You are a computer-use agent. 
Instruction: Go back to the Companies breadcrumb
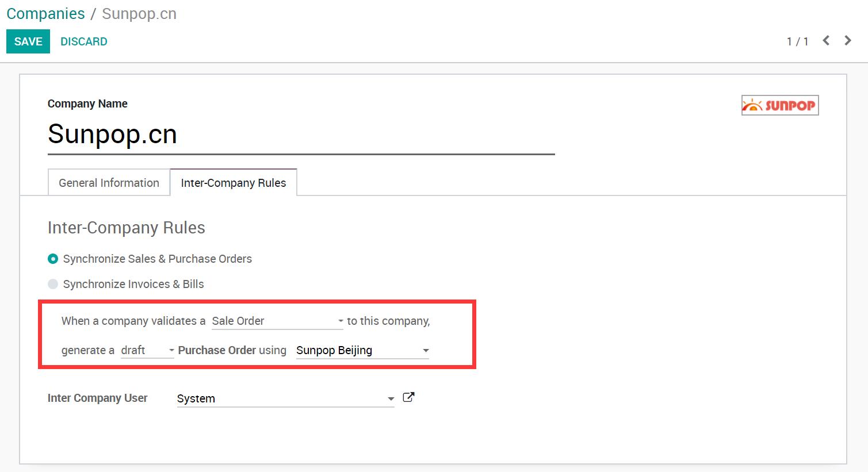coord(46,14)
